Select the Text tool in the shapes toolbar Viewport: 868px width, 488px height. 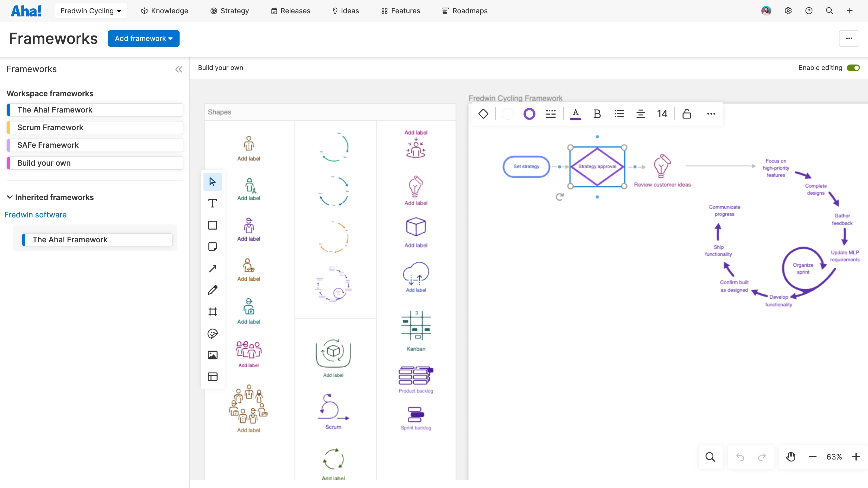[212, 203]
